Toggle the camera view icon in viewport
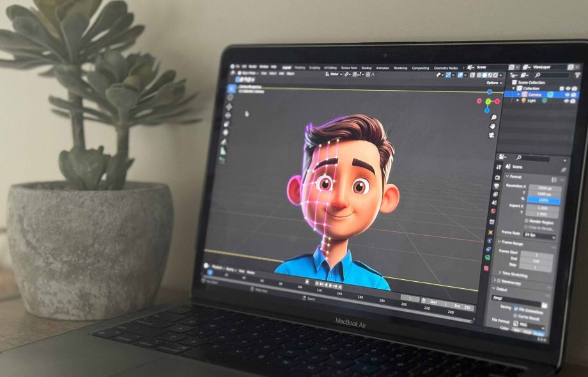This screenshot has width=588, height=377. tap(491, 135)
